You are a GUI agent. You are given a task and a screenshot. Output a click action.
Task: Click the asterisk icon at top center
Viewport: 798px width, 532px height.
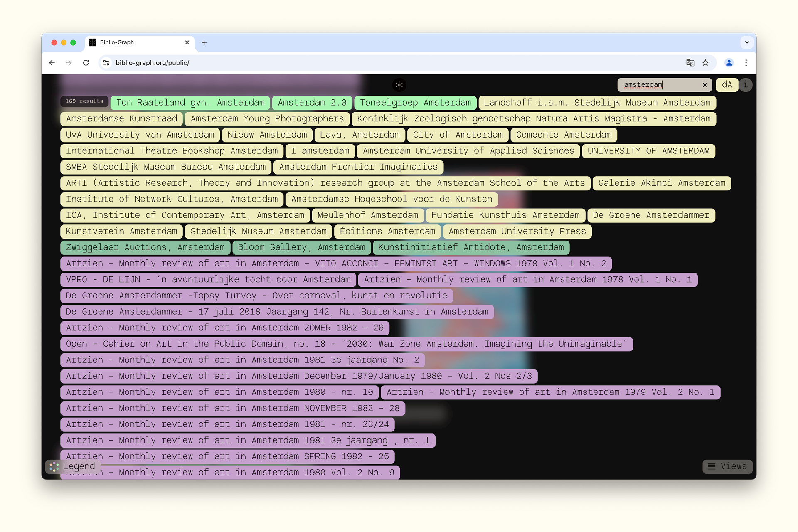(x=399, y=85)
